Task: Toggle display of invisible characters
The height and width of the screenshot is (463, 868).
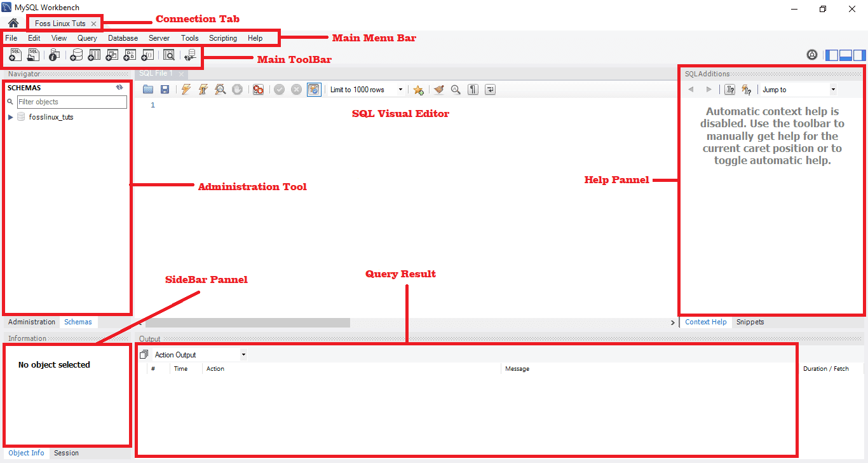Action: coord(473,90)
